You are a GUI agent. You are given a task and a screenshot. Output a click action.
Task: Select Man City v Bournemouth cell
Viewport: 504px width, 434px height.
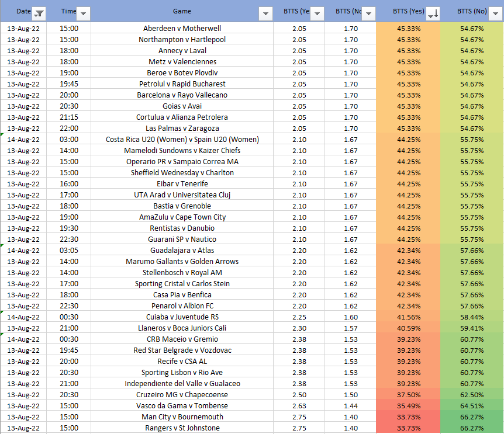coord(182,417)
